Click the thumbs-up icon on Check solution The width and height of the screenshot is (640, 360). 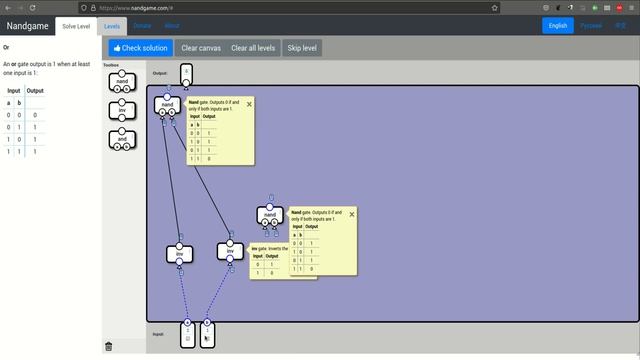pyautogui.click(x=117, y=48)
